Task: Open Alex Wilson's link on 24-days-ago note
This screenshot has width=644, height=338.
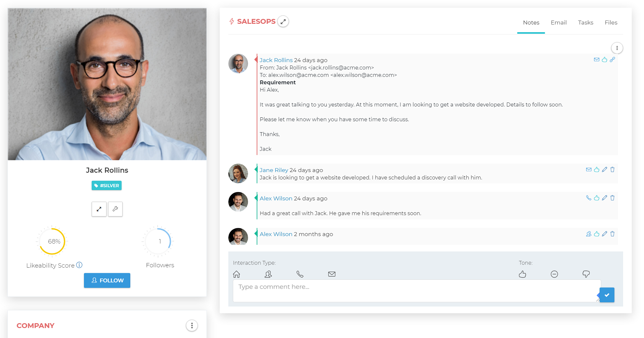Action: (x=276, y=198)
